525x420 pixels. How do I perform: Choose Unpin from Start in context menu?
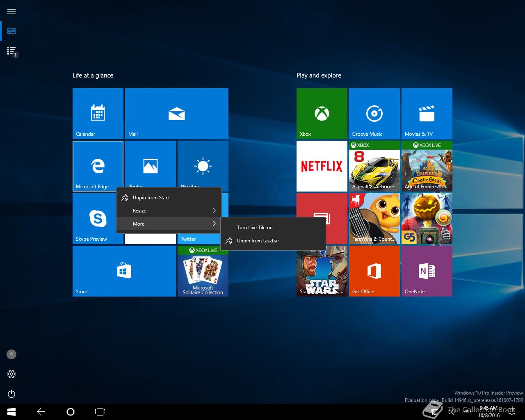169,198
